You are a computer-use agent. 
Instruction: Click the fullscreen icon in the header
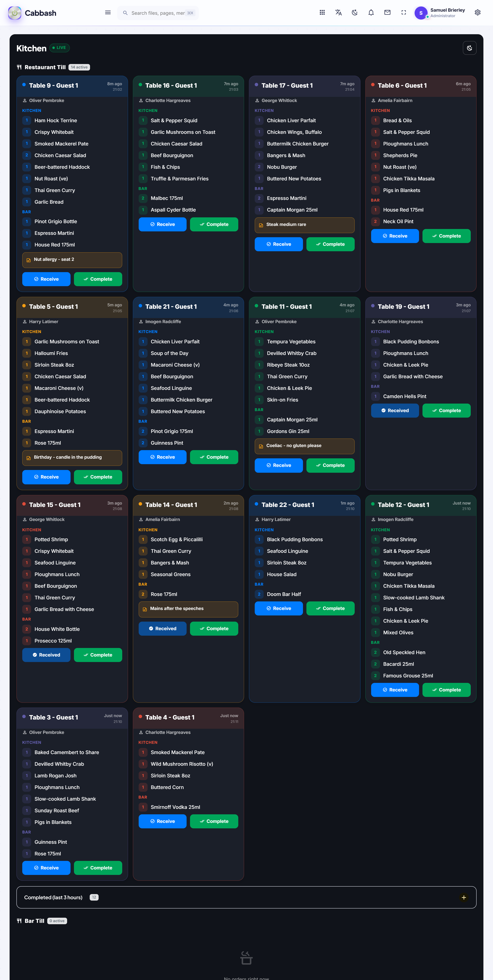pyautogui.click(x=404, y=12)
